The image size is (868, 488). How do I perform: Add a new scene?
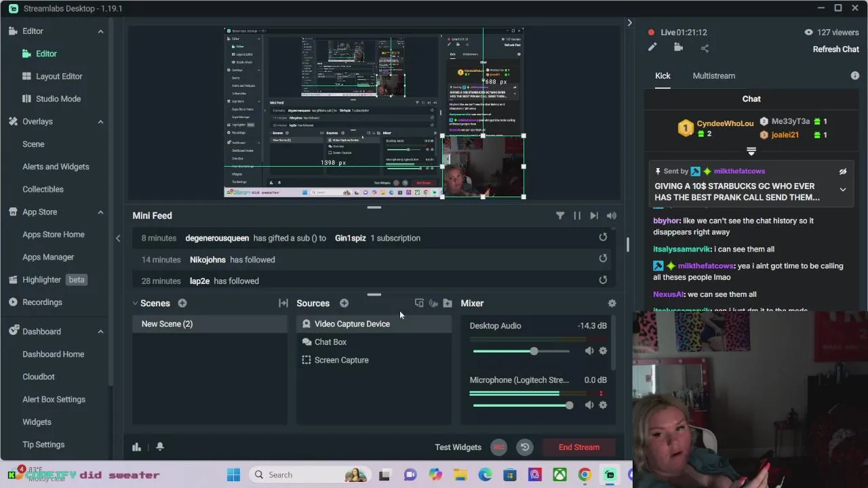coord(182,303)
